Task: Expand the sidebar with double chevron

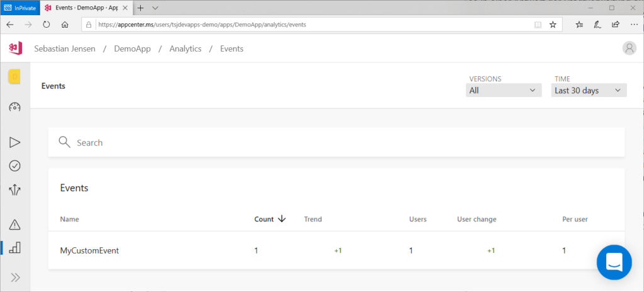Action: [x=15, y=277]
